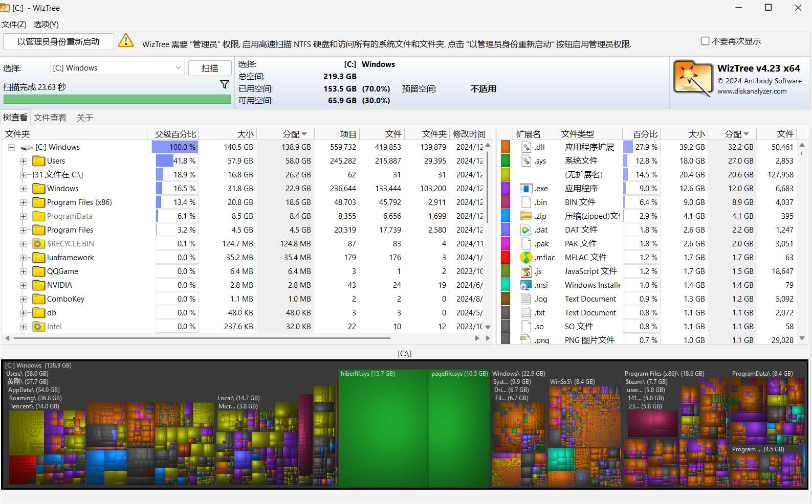812x504 pixels.
Task: Click the $RECYCLE.BIN folder icon
Action: (x=38, y=244)
